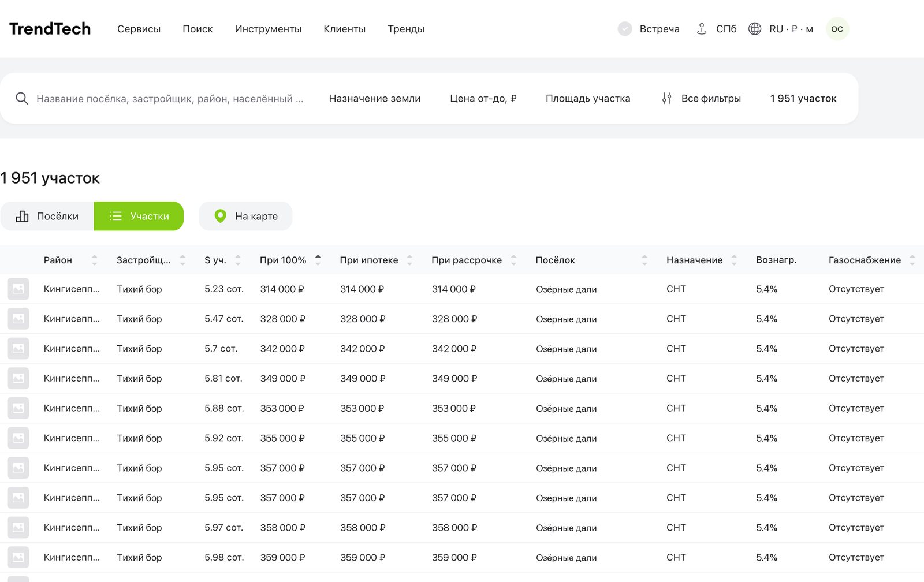Viewport: 924px width, 582px height.
Task: Open image thumbnail for 5.47 сот. row
Action: click(18, 319)
